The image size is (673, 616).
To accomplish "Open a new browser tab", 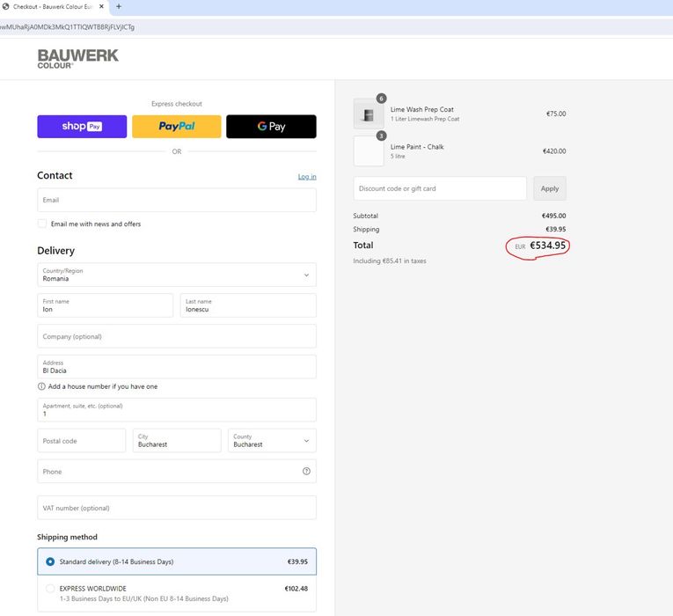I will click(119, 7).
